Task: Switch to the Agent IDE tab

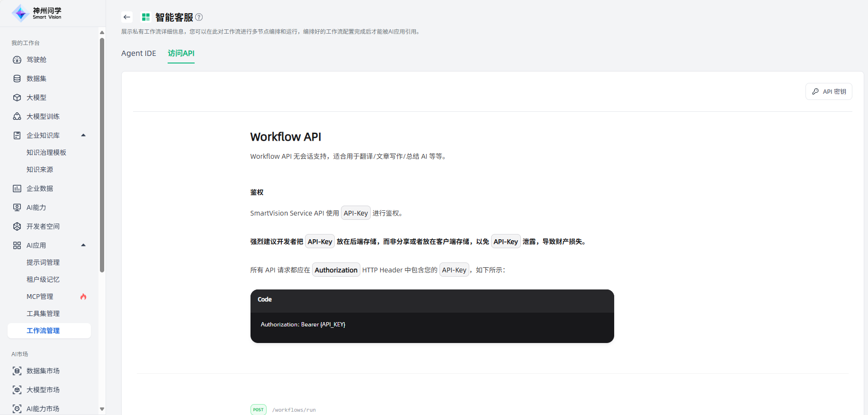Action: click(x=139, y=53)
